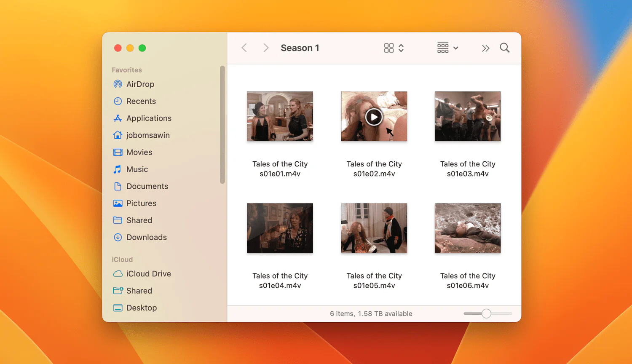
Task: Click the Downloads arrow icon
Action: (118, 237)
